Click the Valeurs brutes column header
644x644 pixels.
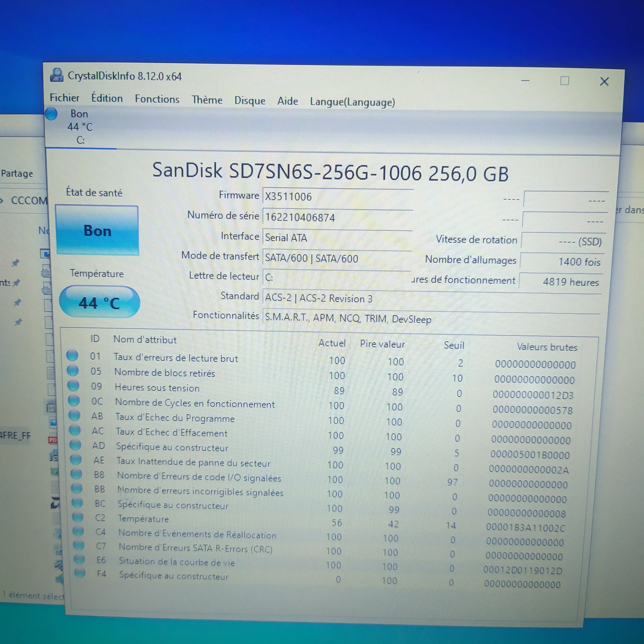click(x=547, y=347)
